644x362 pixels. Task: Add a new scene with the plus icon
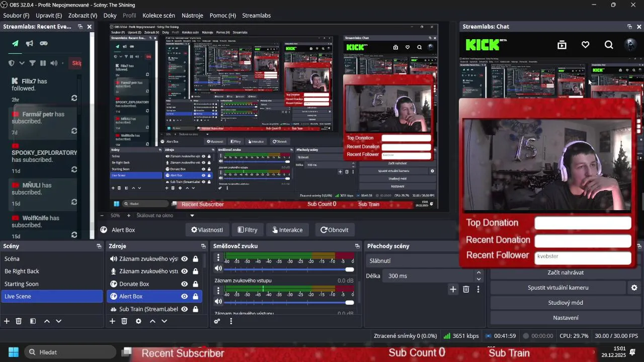tap(7, 321)
